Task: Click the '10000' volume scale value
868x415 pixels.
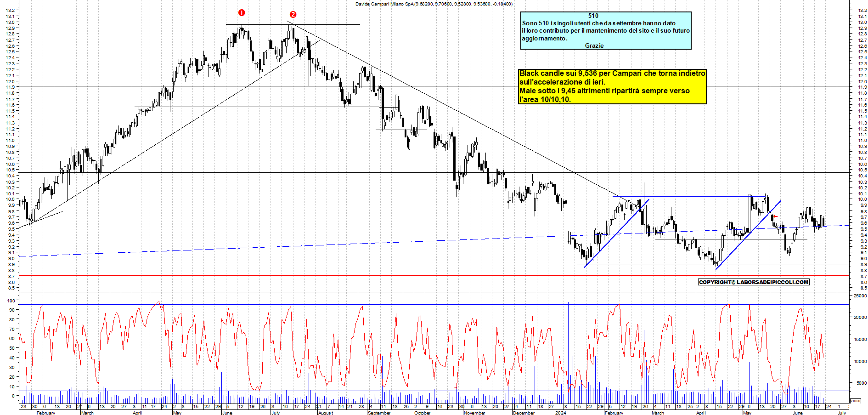Action: [x=860, y=361]
